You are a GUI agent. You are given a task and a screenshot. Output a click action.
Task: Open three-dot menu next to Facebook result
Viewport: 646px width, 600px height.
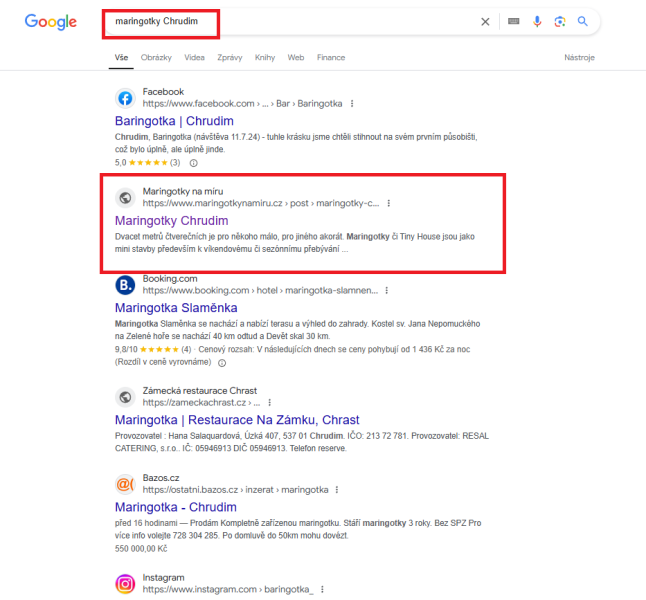[x=352, y=104]
